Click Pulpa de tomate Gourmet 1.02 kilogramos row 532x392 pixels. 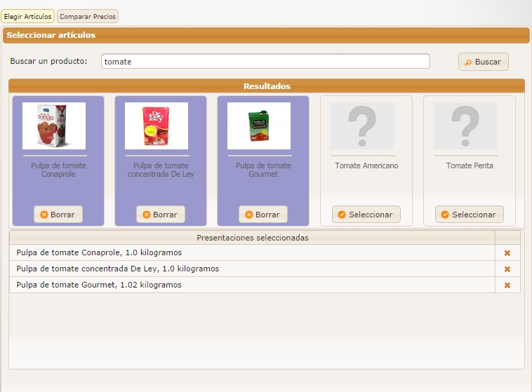click(x=99, y=285)
